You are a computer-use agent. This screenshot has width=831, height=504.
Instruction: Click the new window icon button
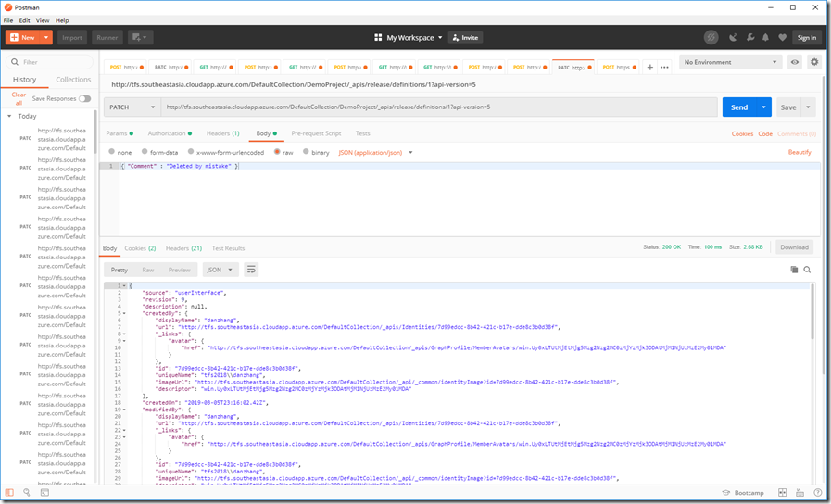pyautogui.click(x=141, y=38)
